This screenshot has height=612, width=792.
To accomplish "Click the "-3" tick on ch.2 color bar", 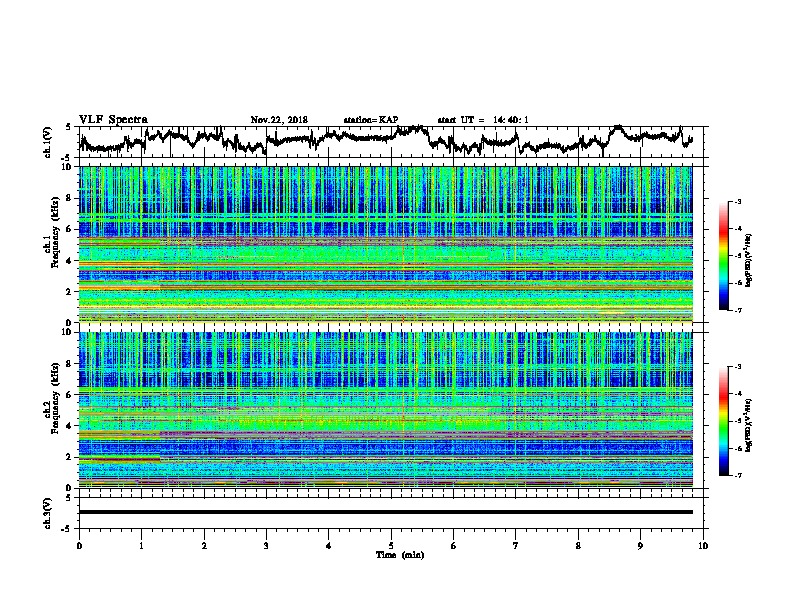I will [x=738, y=367].
